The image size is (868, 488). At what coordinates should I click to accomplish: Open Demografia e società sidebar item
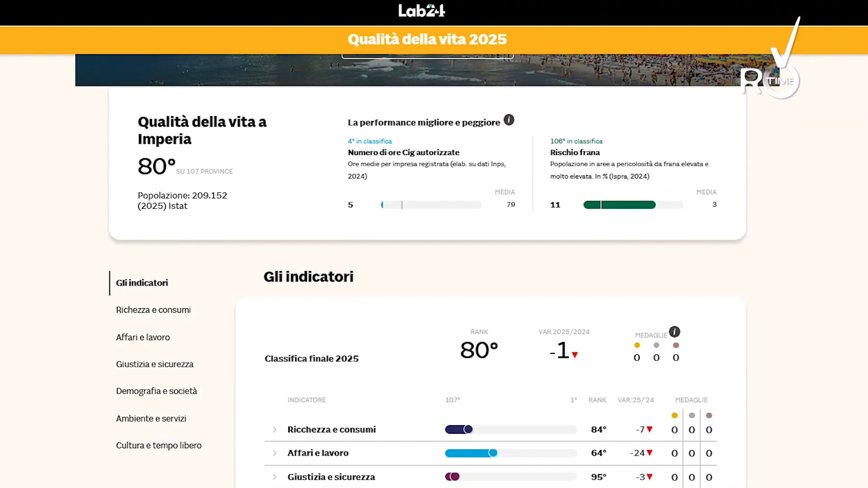coord(156,391)
